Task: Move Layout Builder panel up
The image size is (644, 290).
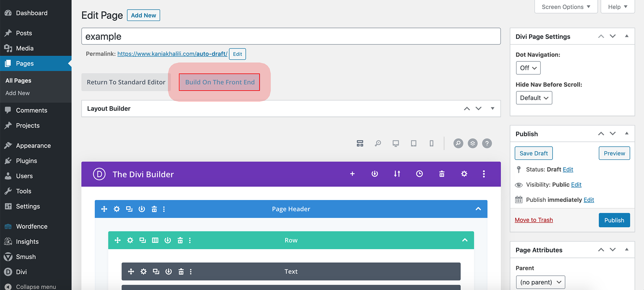Action: coord(467,108)
